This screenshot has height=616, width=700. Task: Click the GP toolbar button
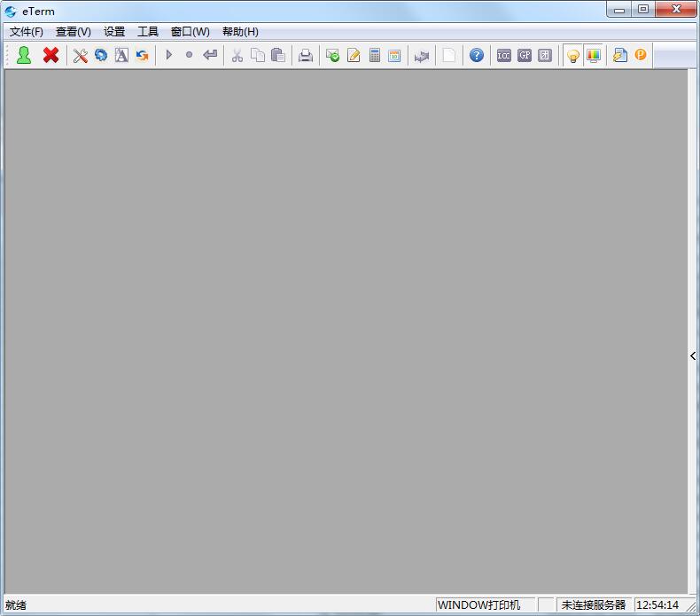coord(525,55)
